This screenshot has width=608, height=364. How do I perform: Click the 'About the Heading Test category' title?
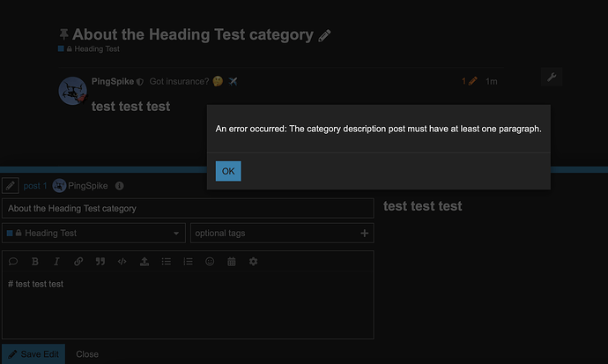click(193, 34)
